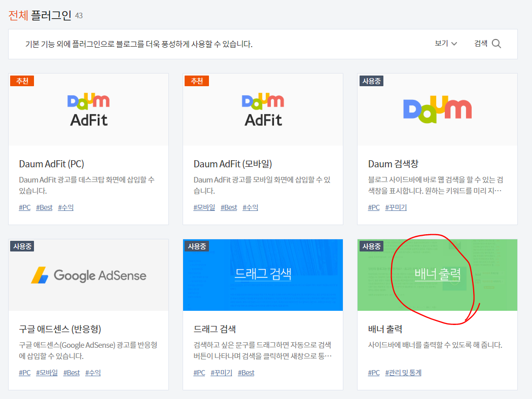Select #모바일 tag under Daum AdFit (모바일)

pos(204,207)
